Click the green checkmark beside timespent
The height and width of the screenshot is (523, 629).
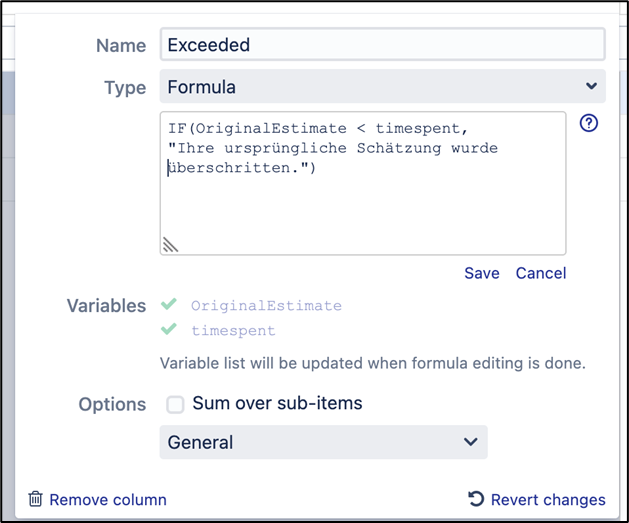(x=169, y=329)
